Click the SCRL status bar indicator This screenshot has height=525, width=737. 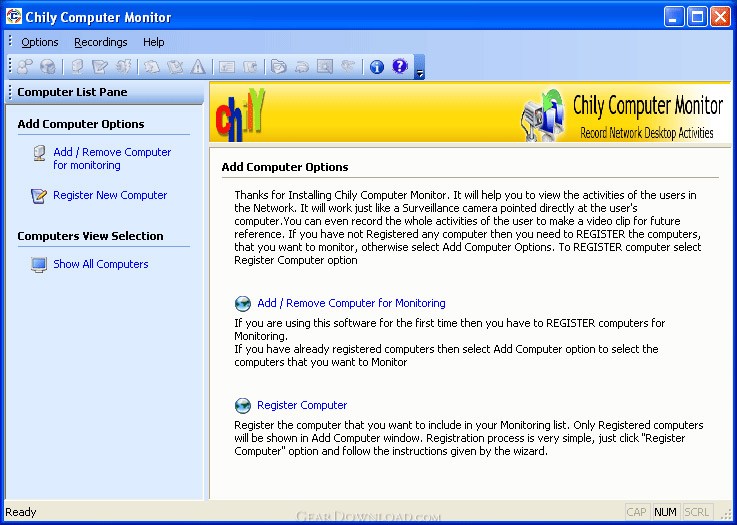(x=697, y=512)
